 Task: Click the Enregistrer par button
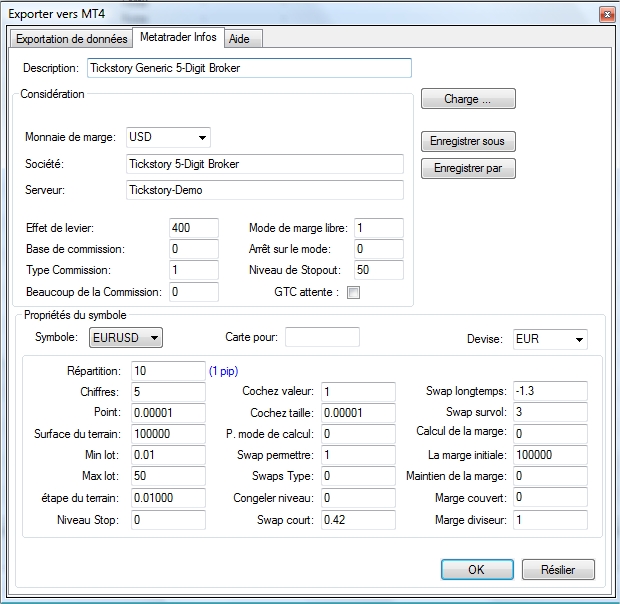(x=468, y=169)
